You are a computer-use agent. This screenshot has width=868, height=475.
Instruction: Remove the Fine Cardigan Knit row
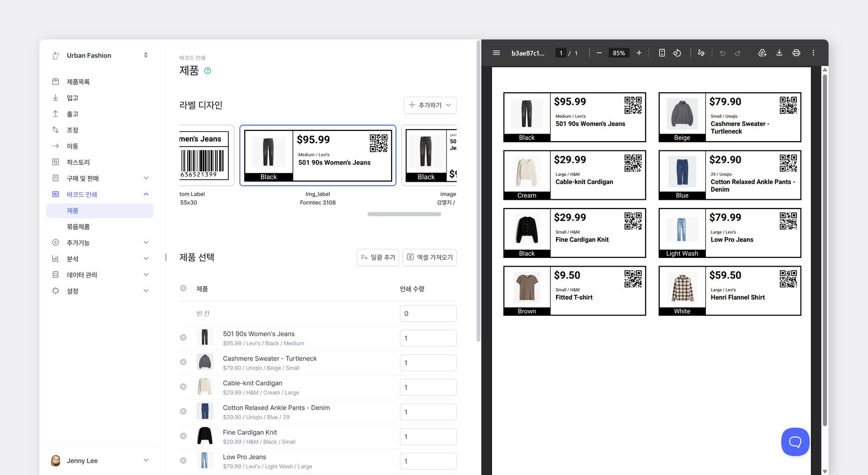(x=183, y=436)
